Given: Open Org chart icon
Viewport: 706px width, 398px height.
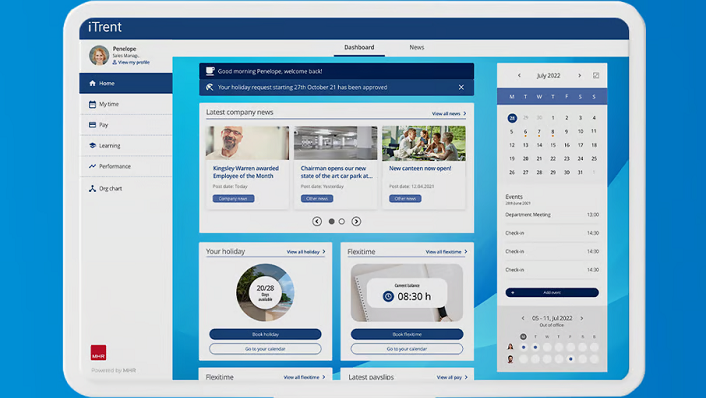Looking at the screenshot, I should click(x=92, y=188).
